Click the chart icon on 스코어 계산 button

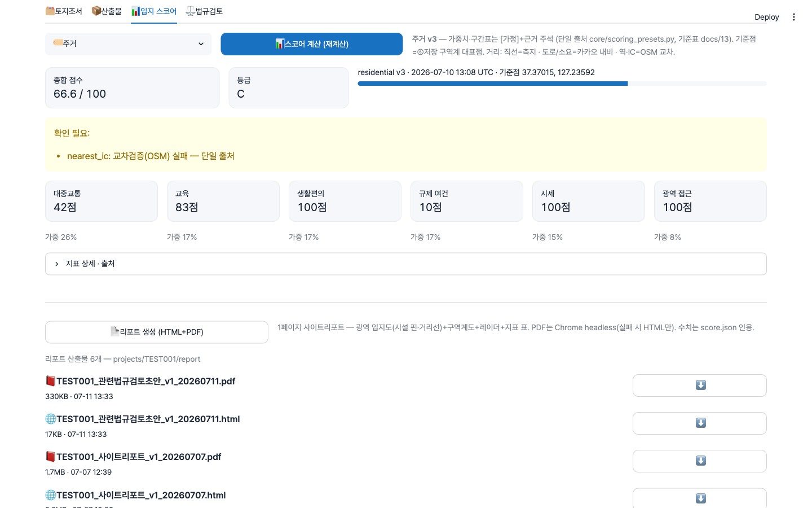point(280,43)
